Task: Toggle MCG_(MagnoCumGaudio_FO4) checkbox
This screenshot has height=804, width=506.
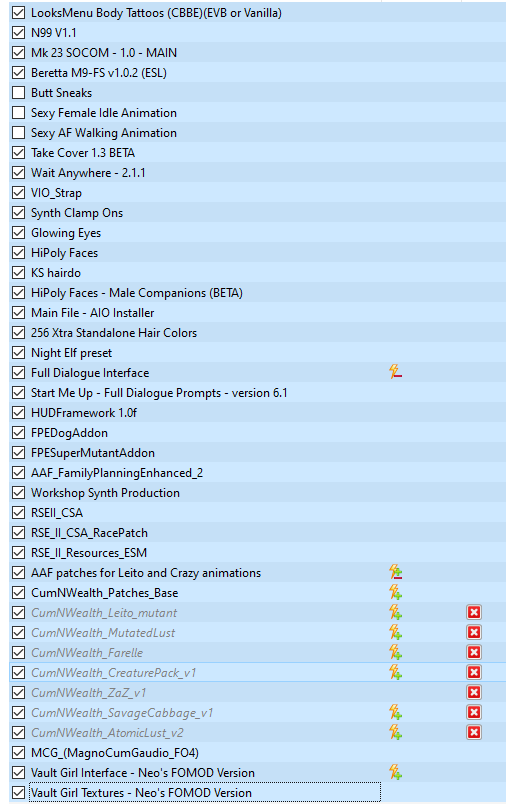Action: tap(18, 753)
